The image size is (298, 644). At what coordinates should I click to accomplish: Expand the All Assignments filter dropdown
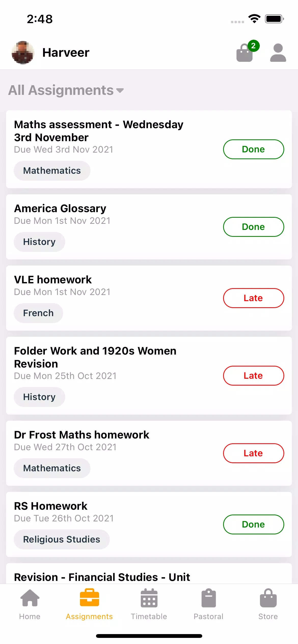click(x=66, y=90)
